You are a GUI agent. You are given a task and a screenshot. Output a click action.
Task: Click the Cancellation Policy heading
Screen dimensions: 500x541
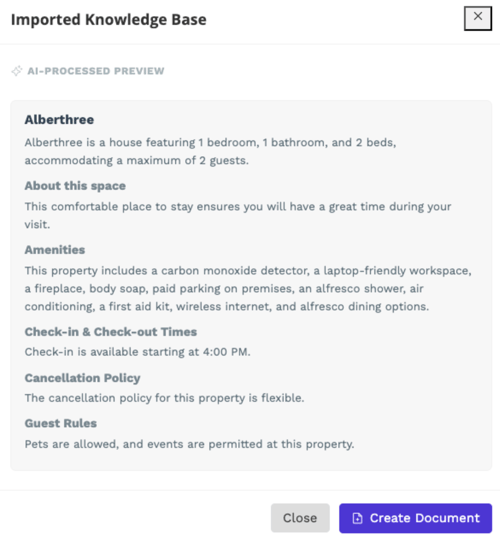pos(82,378)
